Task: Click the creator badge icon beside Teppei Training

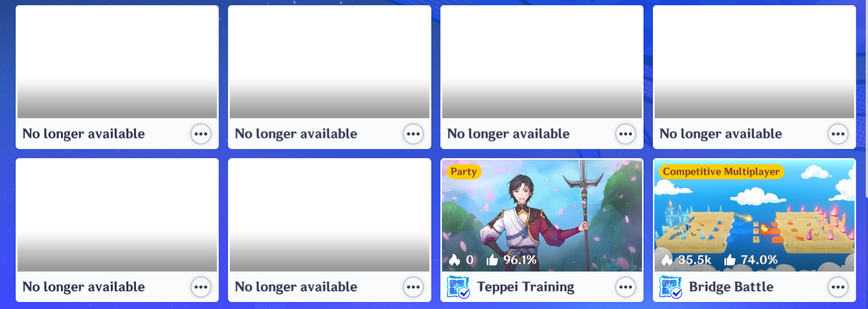Action: (x=458, y=287)
